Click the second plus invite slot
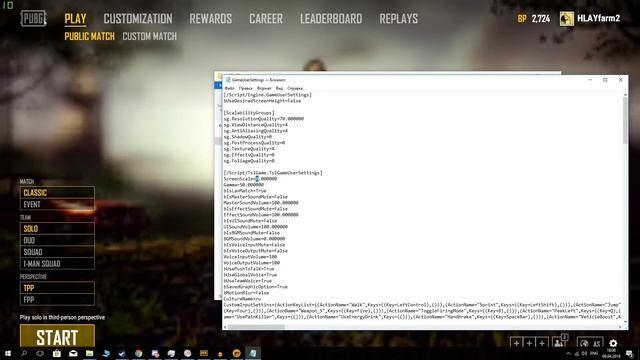The width and height of the screenshot is (640, 360). (529, 343)
